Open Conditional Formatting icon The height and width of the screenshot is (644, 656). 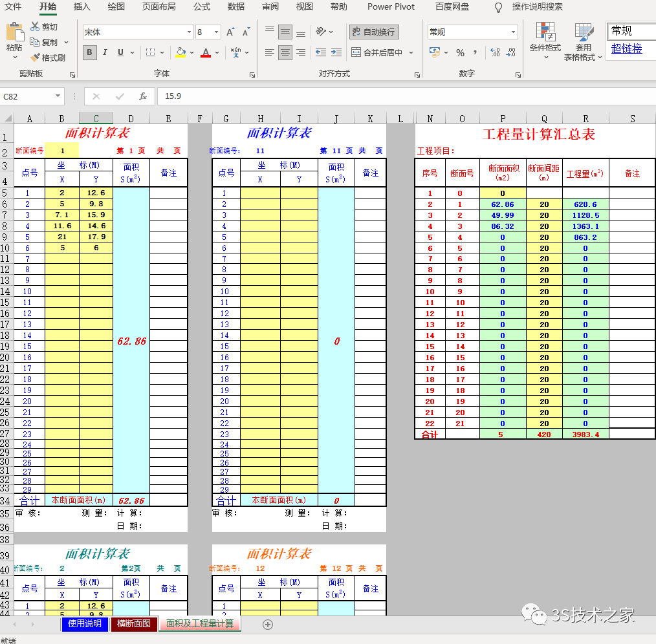(545, 32)
